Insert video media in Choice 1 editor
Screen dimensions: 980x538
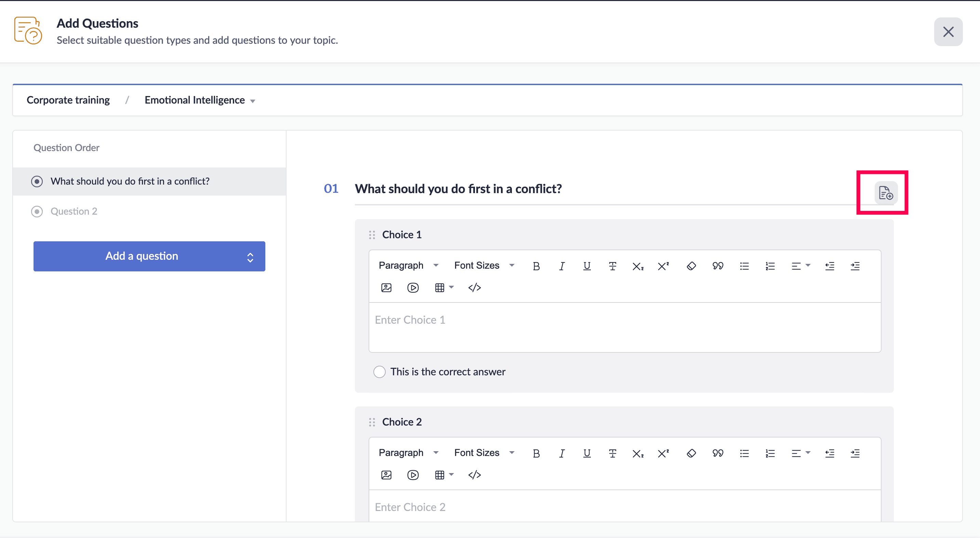pyautogui.click(x=413, y=288)
